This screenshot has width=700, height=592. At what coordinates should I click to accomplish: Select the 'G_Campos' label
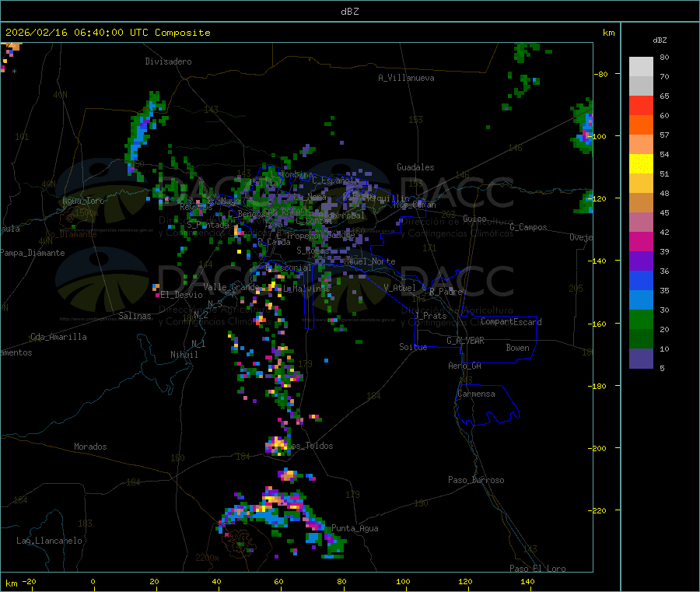[x=529, y=227]
